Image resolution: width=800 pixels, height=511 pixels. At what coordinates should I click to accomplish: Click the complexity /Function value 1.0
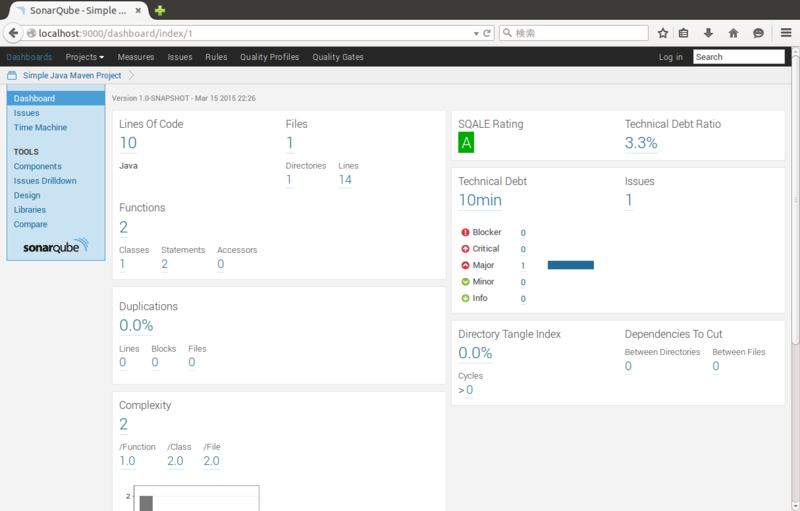(x=127, y=461)
